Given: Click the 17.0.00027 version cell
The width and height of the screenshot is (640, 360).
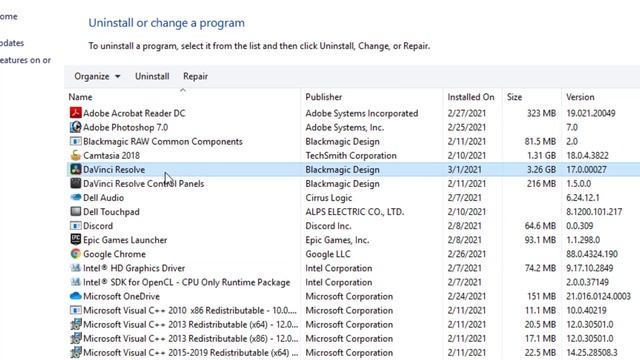Looking at the screenshot, I should [586, 169].
